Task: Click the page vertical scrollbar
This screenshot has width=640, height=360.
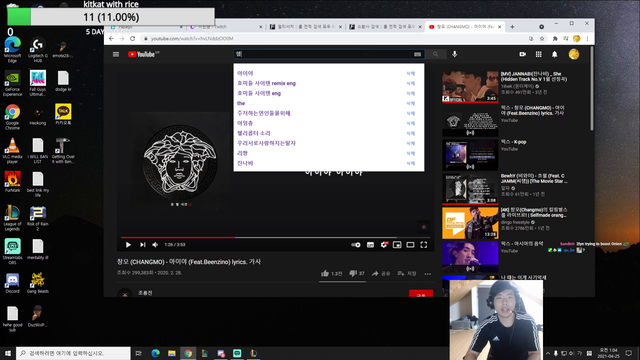Action: [x=592, y=89]
